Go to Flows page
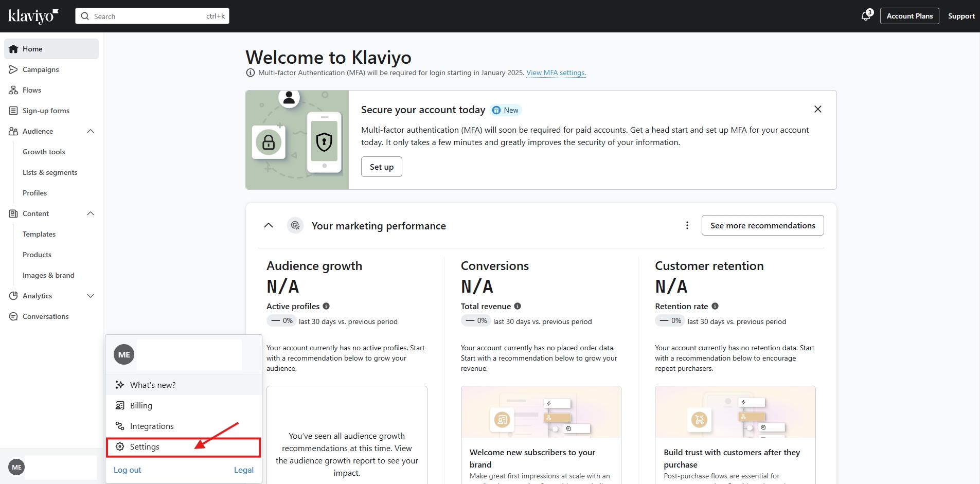Image resolution: width=980 pixels, height=484 pixels. point(51,90)
